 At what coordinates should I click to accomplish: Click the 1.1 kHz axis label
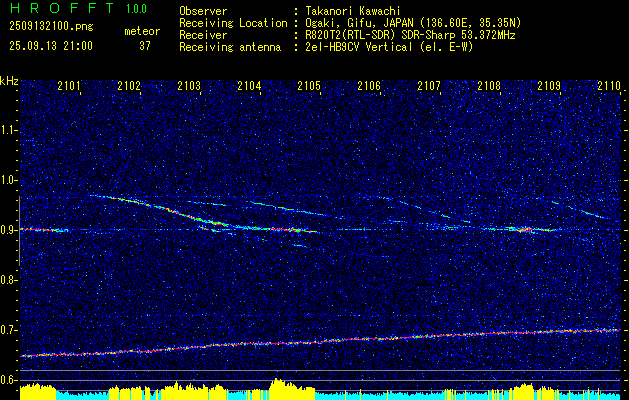tap(8, 130)
